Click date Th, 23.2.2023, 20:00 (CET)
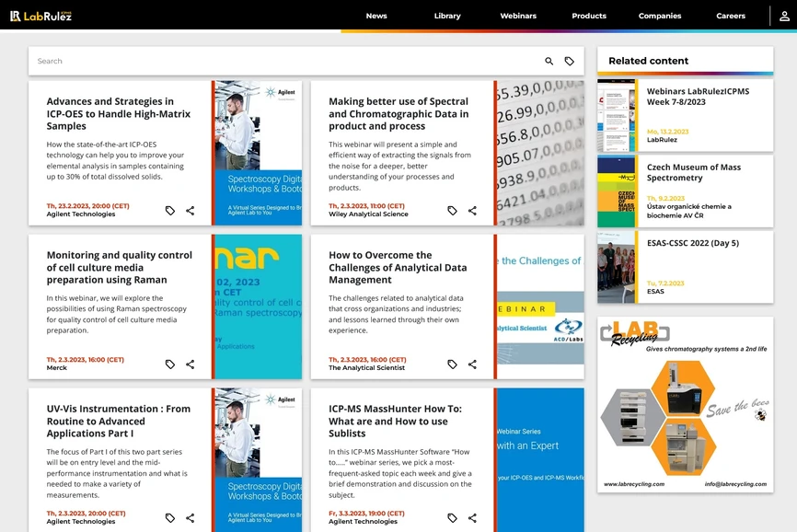The height and width of the screenshot is (532, 797). [88, 206]
